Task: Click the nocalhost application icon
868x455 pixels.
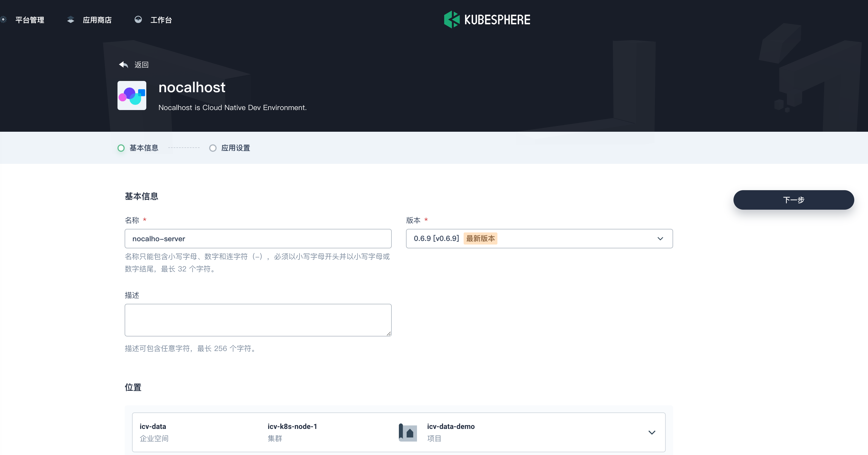Action: 132,96
